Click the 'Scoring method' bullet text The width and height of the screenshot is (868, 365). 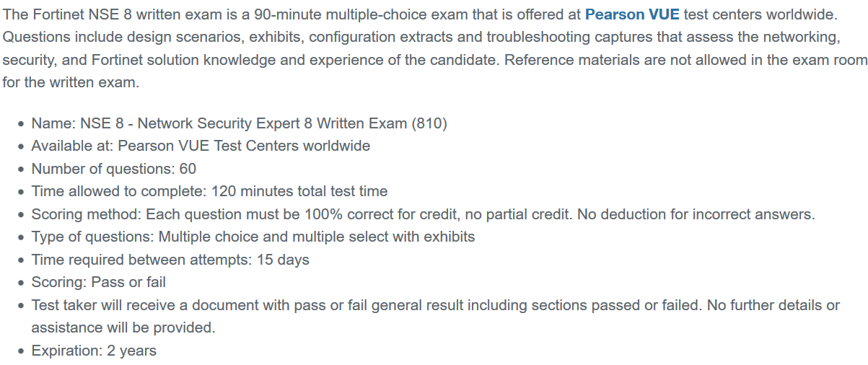click(423, 214)
